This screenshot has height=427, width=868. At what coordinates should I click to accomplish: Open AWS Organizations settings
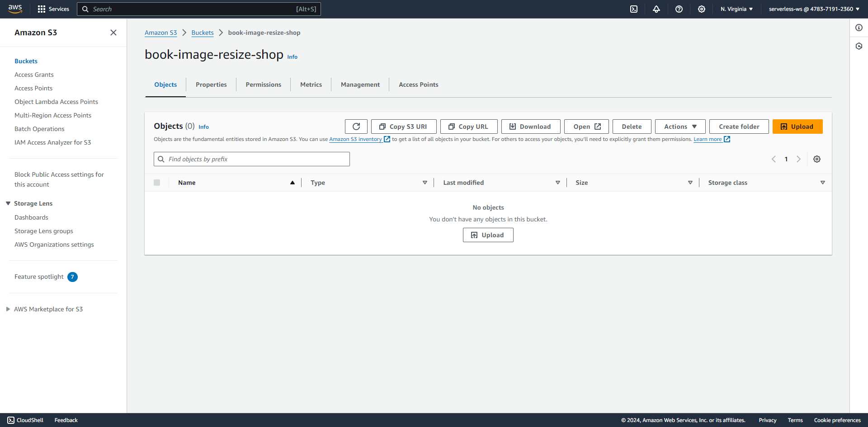tap(54, 244)
